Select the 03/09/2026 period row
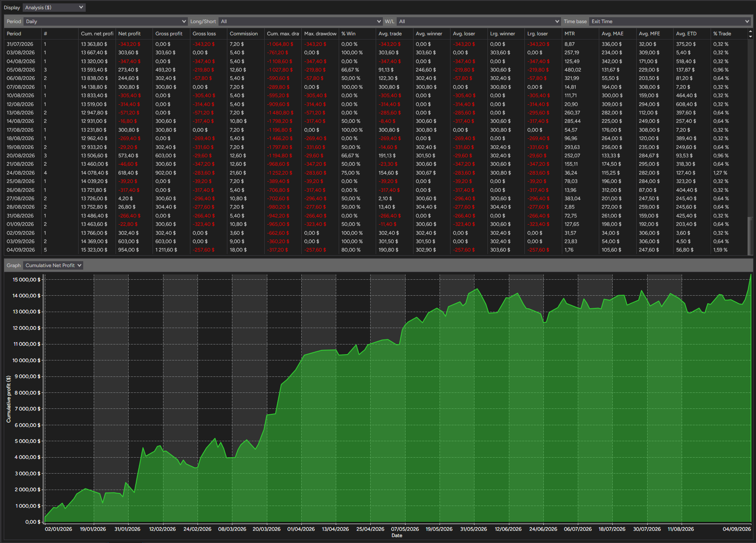756x543 pixels. click(376, 241)
